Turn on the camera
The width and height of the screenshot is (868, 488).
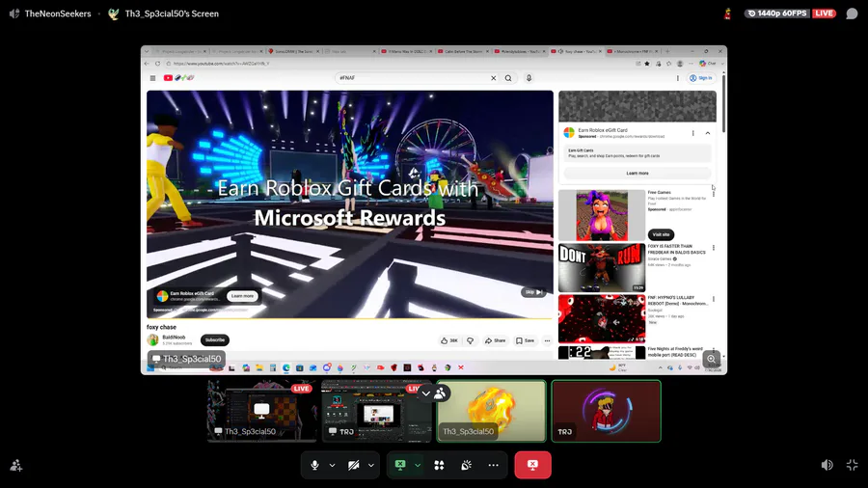pyautogui.click(x=353, y=465)
